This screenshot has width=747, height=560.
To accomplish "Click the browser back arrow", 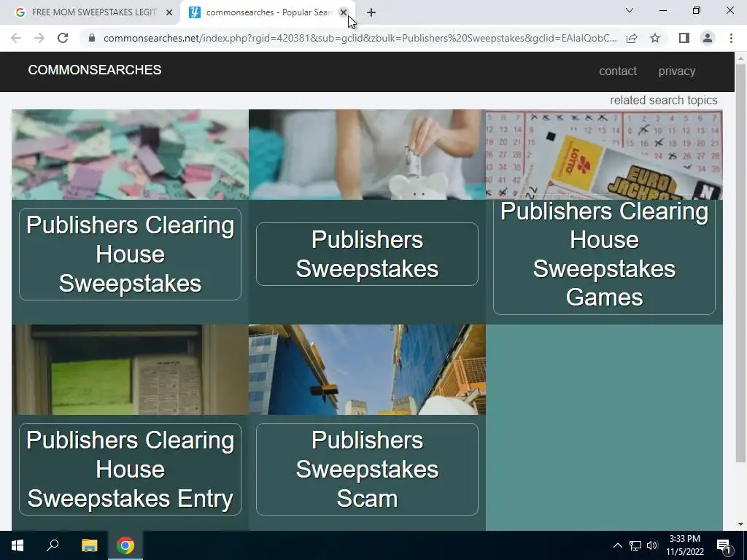I will click(x=16, y=38).
